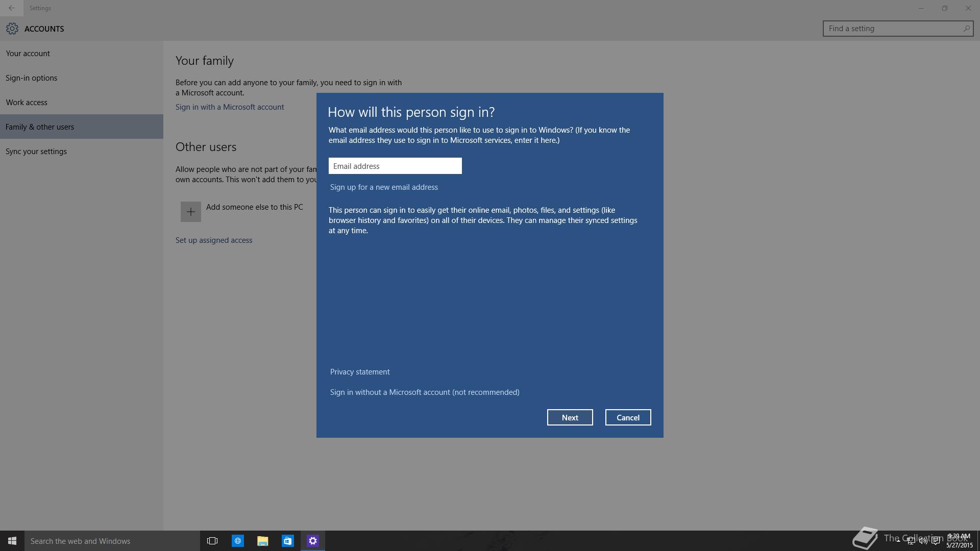Image resolution: width=980 pixels, height=551 pixels.
Task: Open the Store app on the taskbar
Action: [x=287, y=541]
